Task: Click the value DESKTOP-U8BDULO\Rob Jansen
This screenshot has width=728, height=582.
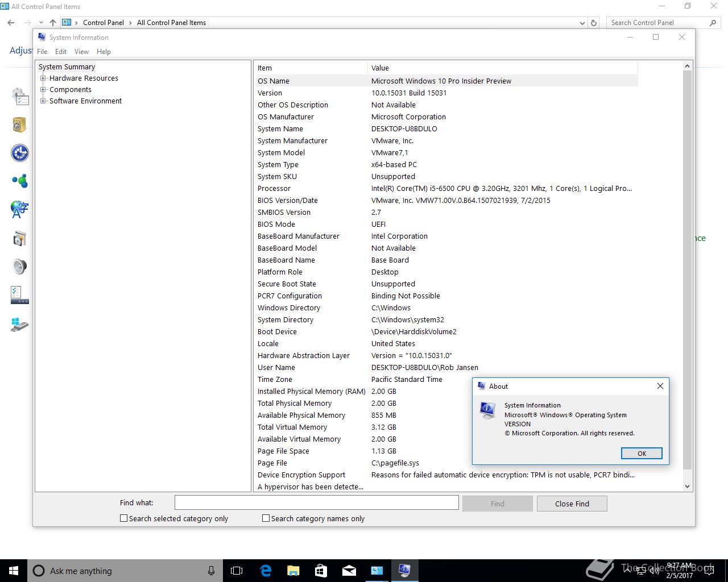Action: (x=424, y=368)
